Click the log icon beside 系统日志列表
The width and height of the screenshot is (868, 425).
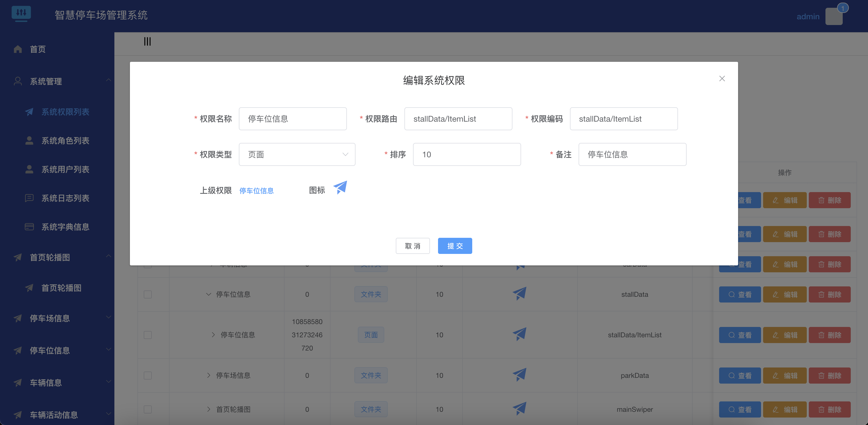29,198
